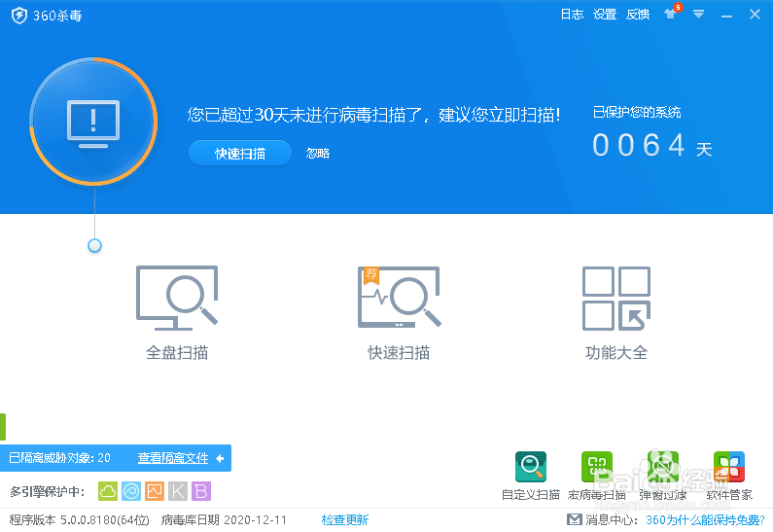Toggle the purple B engine icon
The image size is (773, 532).
click(x=201, y=491)
